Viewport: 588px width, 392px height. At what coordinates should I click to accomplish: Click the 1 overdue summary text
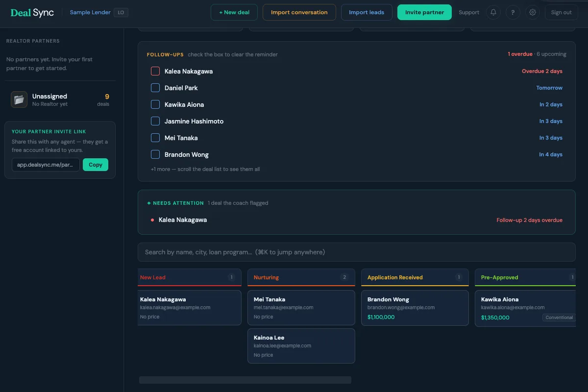coord(520,54)
